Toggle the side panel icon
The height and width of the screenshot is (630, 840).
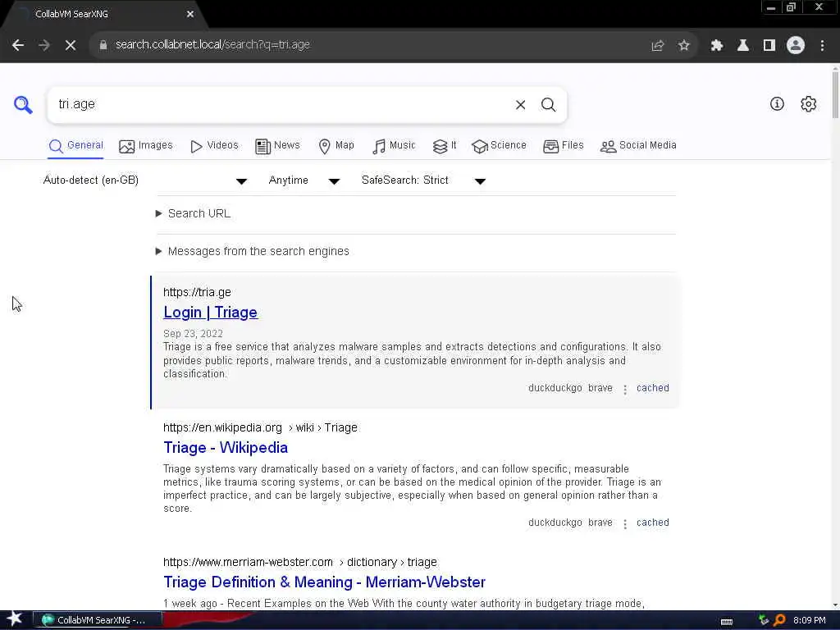[x=769, y=46]
